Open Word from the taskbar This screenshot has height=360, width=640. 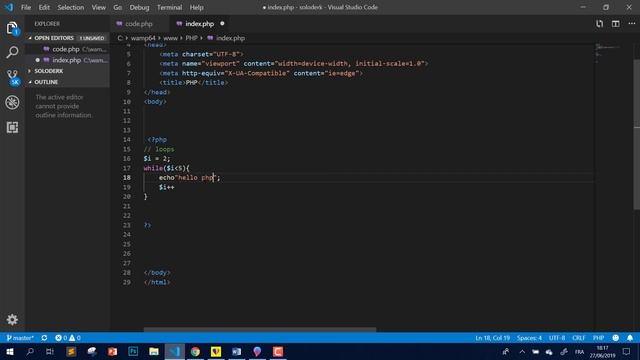tap(236, 351)
